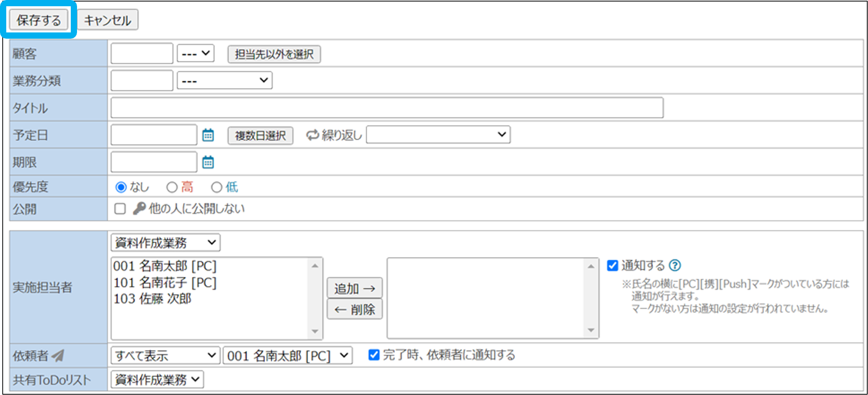Open the 繰り返し dropdown list
Screen dimensions: 868x395
438,135
